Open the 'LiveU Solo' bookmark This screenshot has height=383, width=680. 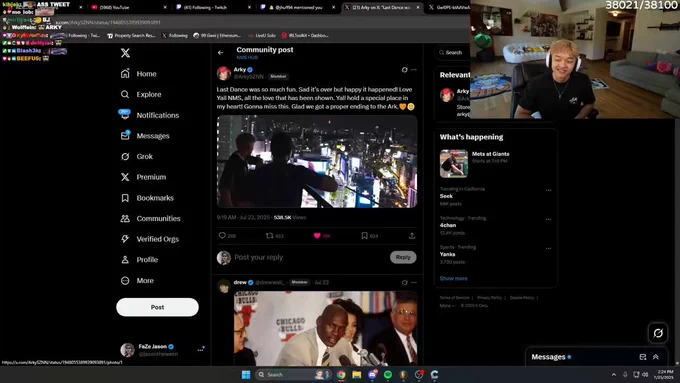(262, 36)
